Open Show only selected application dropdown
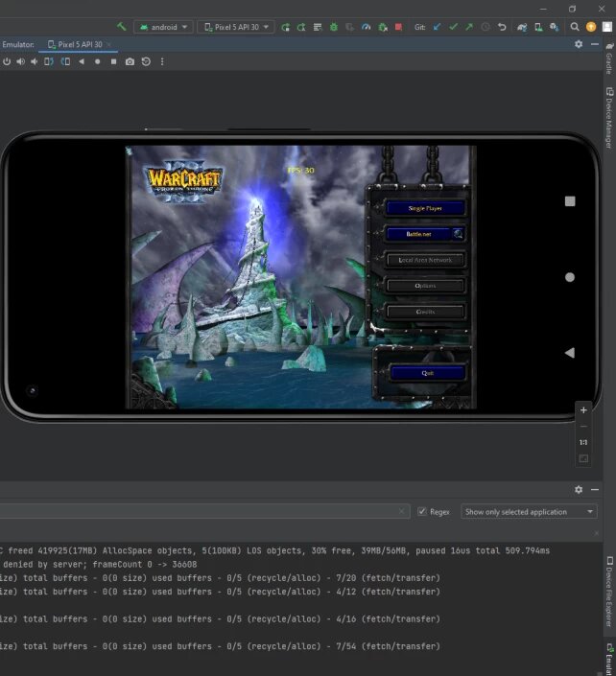This screenshot has height=676, width=616. [529, 512]
